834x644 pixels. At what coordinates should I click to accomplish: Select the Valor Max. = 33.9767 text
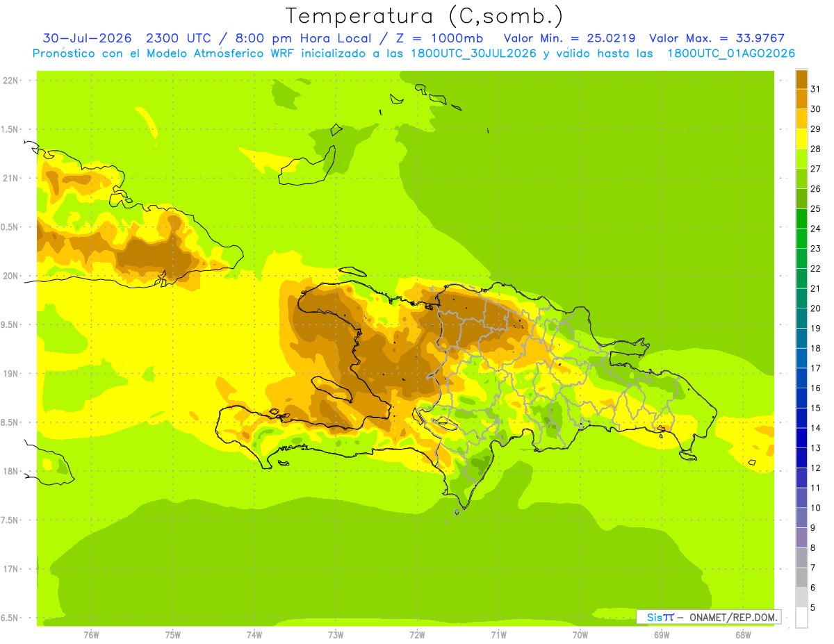click(717, 38)
